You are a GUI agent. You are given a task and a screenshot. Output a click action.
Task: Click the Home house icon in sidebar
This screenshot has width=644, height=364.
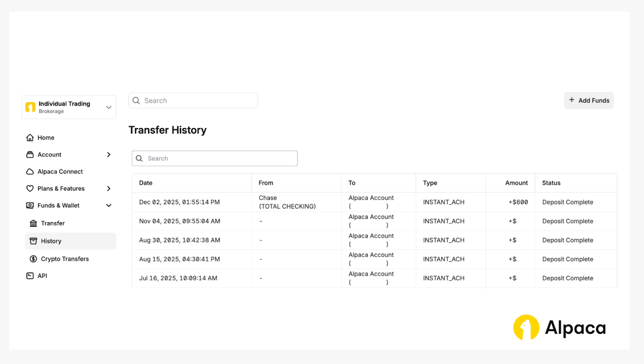(x=30, y=138)
